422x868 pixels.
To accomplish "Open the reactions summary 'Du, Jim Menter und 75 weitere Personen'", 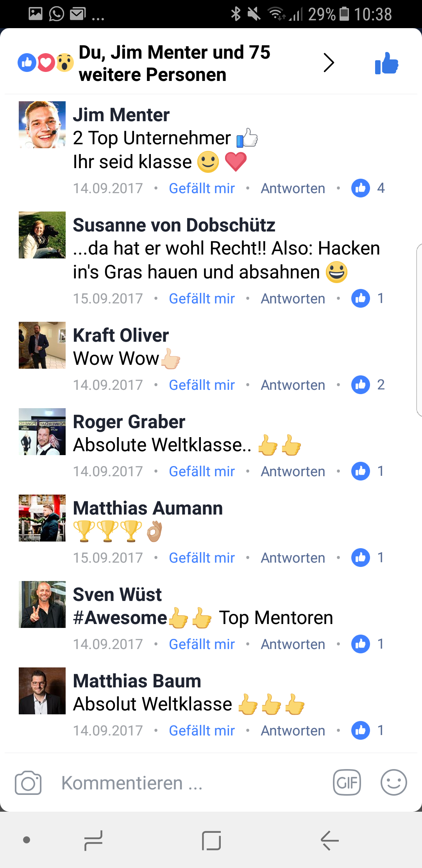I will pyautogui.click(x=174, y=63).
